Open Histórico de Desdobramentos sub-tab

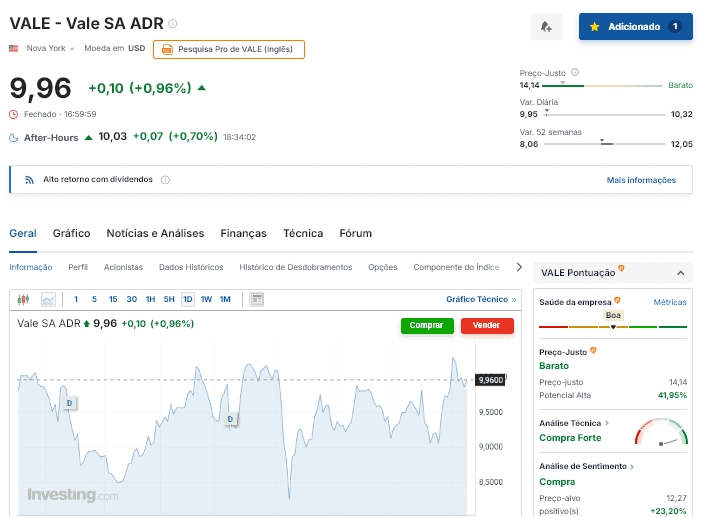pyautogui.click(x=295, y=267)
